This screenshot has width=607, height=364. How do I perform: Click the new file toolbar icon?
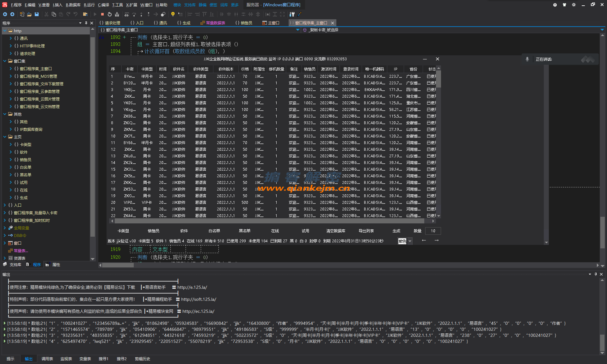click(x=22, y=14)
